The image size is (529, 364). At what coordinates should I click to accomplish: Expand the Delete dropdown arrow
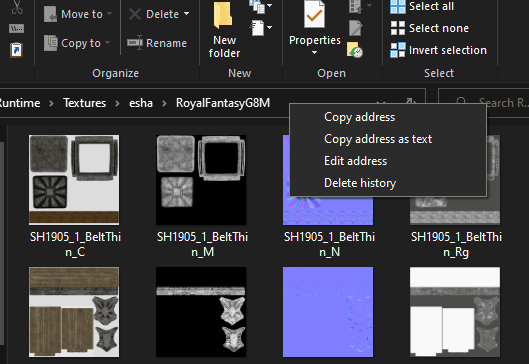[x=187, y=14]
